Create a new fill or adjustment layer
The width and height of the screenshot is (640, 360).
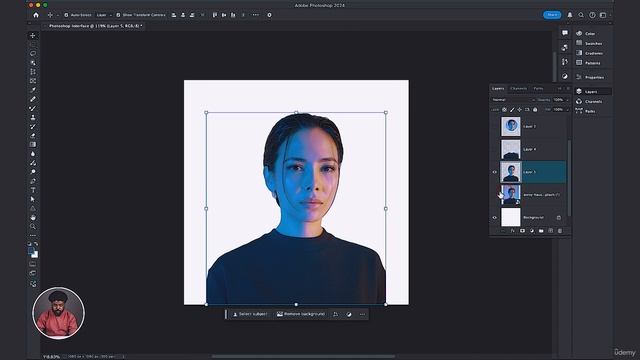point(531,231)
